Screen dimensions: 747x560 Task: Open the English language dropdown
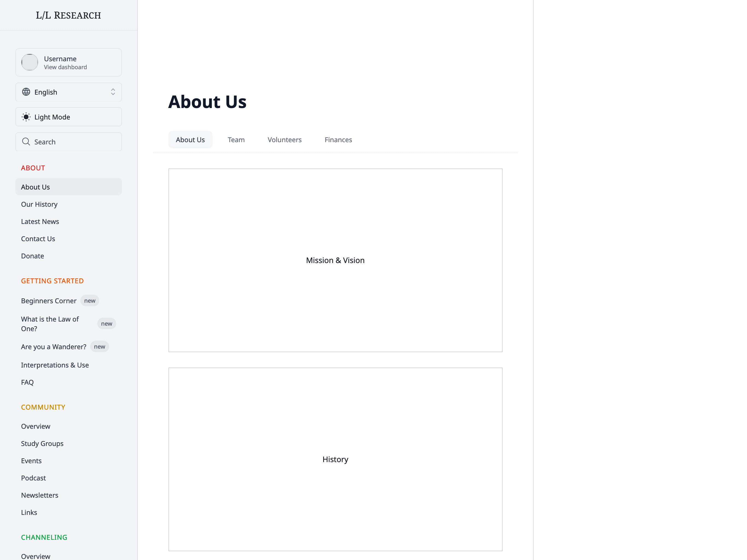tap(69, 92)
